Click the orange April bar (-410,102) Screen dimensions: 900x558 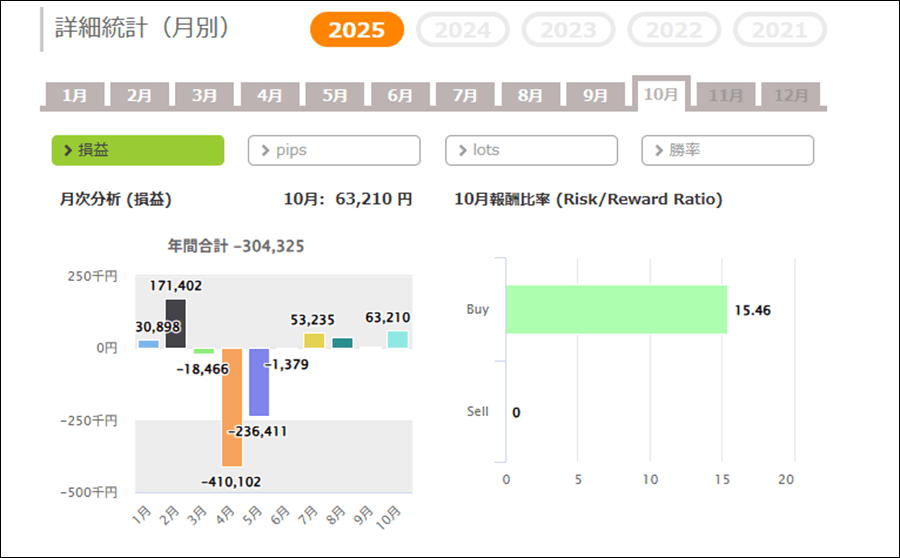[232, 407]
